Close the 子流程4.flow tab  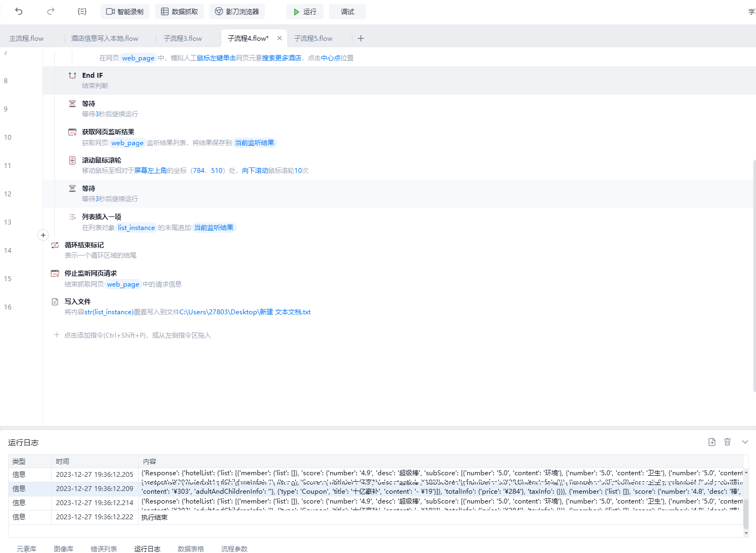(280, 38)
